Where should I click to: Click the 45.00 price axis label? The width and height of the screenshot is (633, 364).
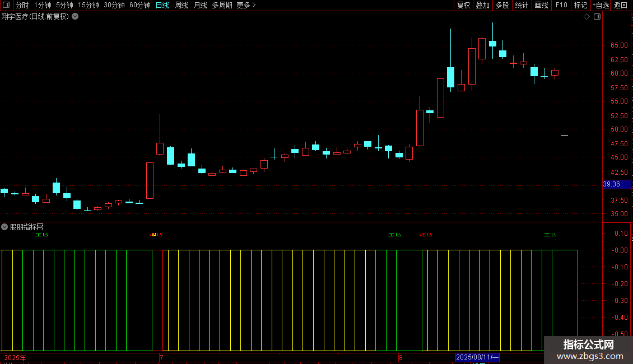tap(619, 157)
